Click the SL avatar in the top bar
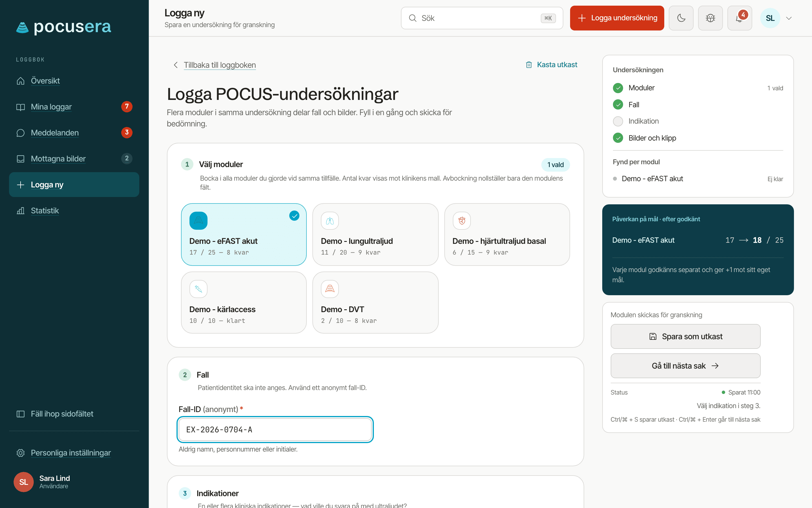Image resolution: width=812 pixels, height=508 pixels. click(770, 18)
